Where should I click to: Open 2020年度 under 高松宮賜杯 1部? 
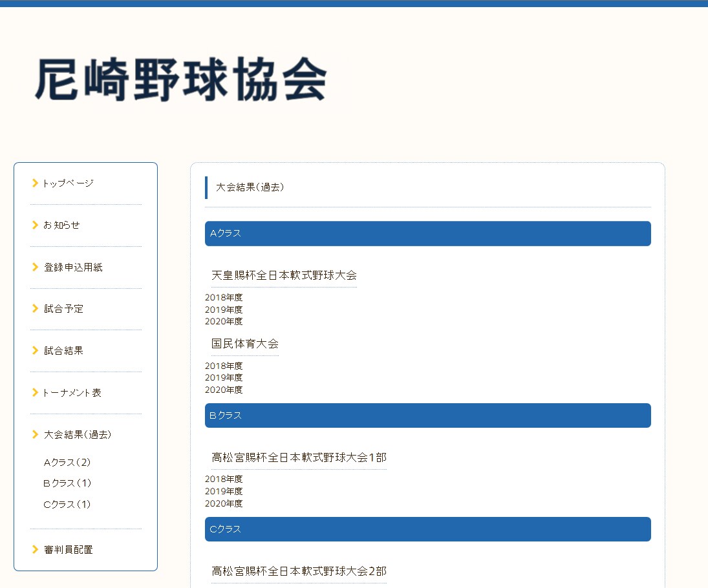224,503
